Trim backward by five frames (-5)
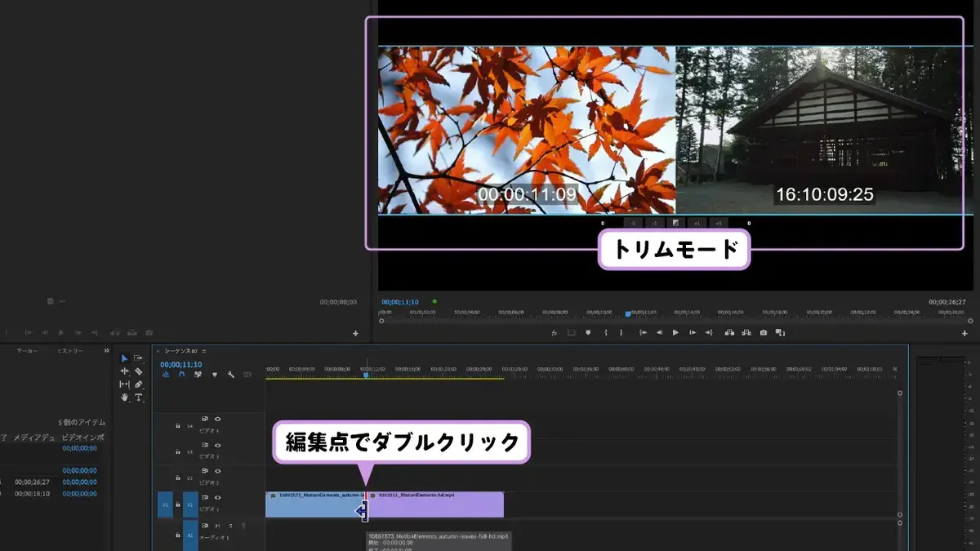This screenshot has height=551, width=980. point(632,223)
